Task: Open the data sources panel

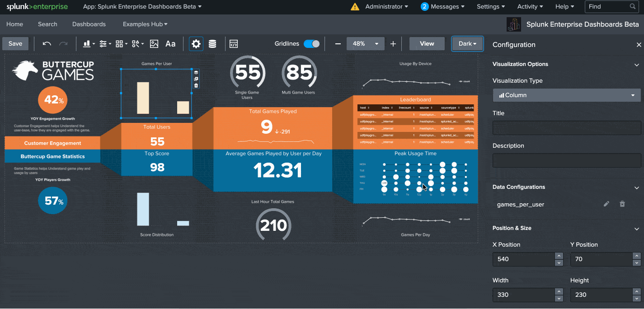Action: click(x=212, y=44)
